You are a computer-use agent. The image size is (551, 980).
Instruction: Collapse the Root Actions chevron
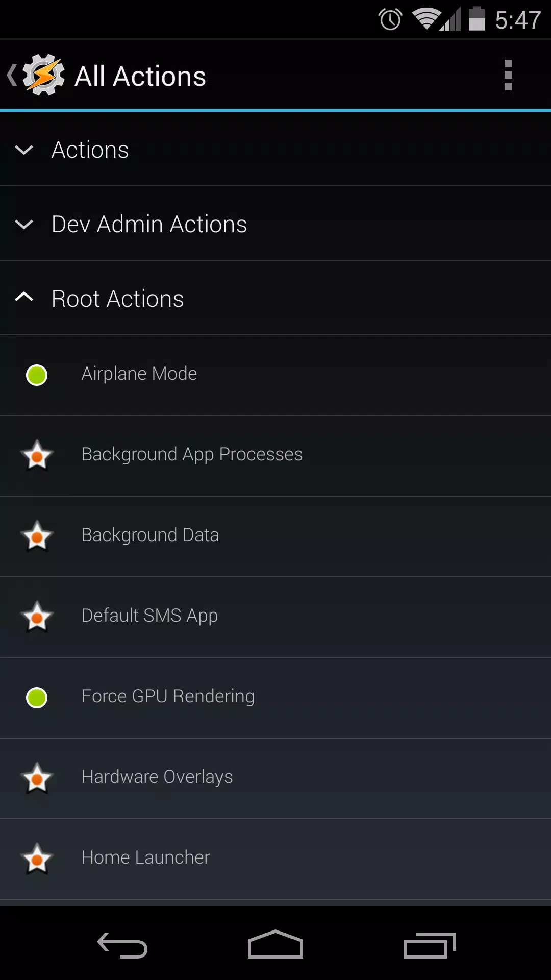[x=24, y=297]
